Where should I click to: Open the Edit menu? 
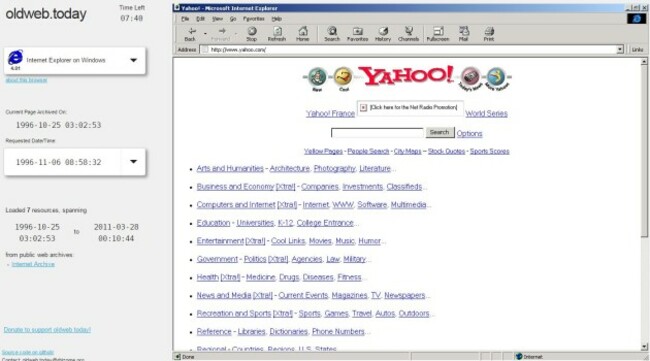[201, 19]
